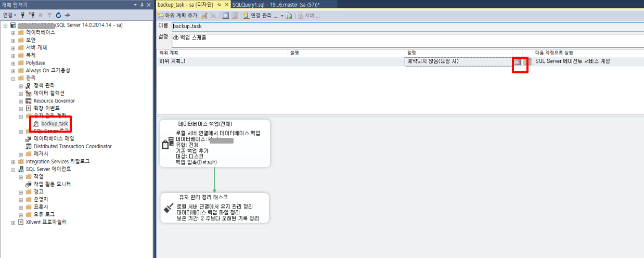Select Integration Services 카탈로그 folder
Image resolution: width=644 pixels, height=258 pixels.
58,162
